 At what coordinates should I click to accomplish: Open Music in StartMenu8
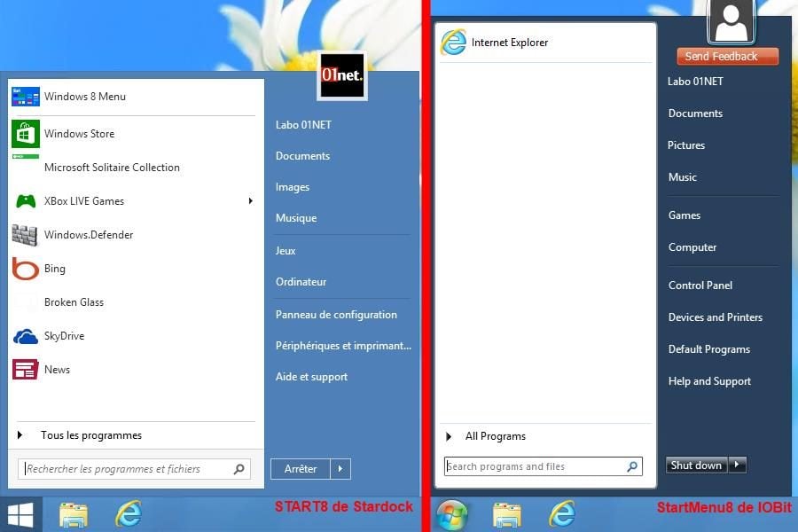click(683, 177)
